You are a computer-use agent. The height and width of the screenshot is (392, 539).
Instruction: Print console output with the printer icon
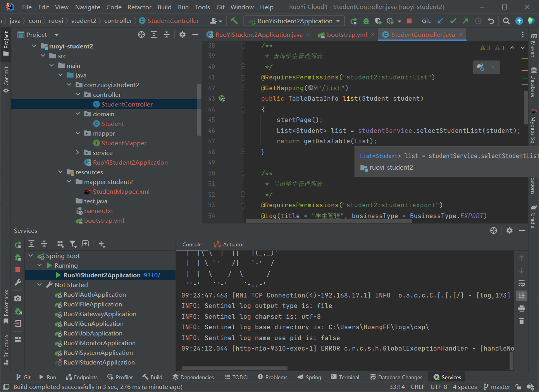(522, 308)
